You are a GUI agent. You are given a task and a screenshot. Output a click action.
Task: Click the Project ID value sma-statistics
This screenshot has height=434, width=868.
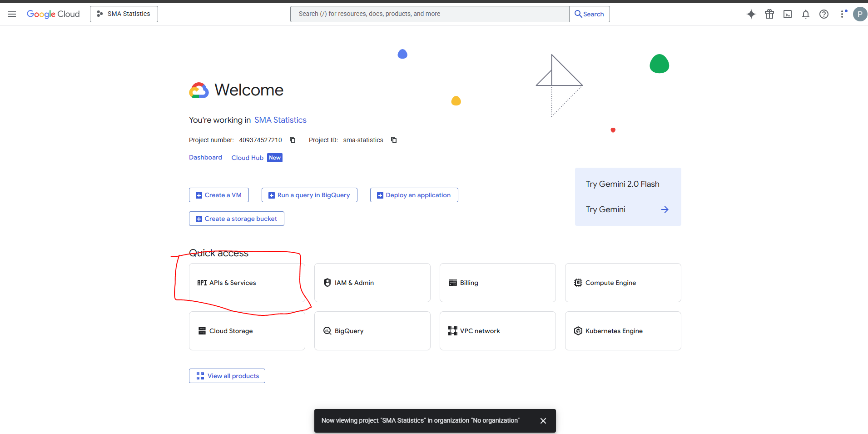pyautogui.click(x=363, y=140)
